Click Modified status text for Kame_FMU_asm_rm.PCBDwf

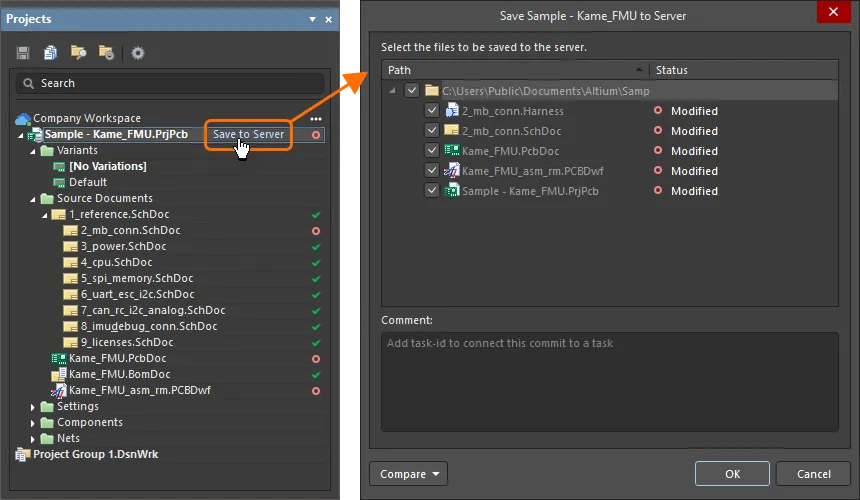(x=694, y=171)
